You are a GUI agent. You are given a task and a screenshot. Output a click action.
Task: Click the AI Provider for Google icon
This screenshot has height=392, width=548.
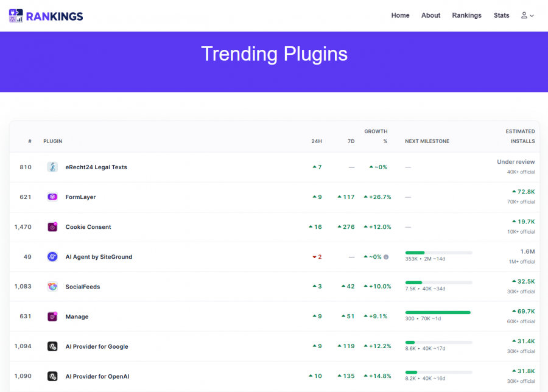pyautogui.click(x=52, y=346)
